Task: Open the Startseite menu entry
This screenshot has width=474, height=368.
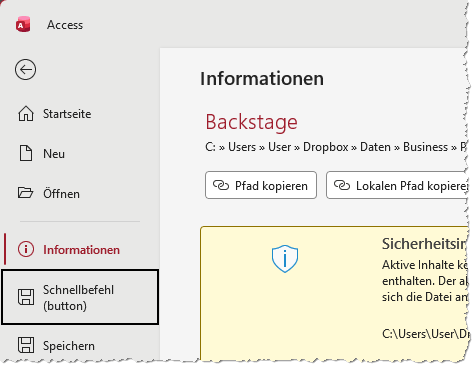Action: click(80, 114)
